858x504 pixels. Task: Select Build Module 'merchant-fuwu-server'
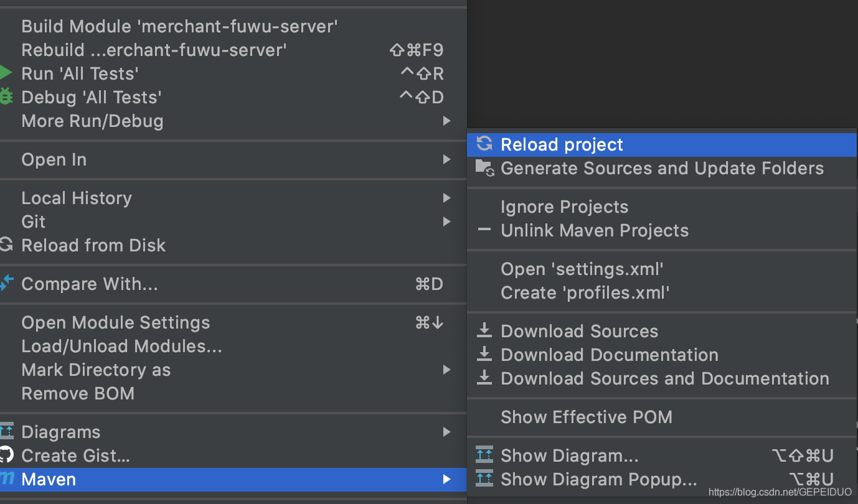click(x=233, y=26)
